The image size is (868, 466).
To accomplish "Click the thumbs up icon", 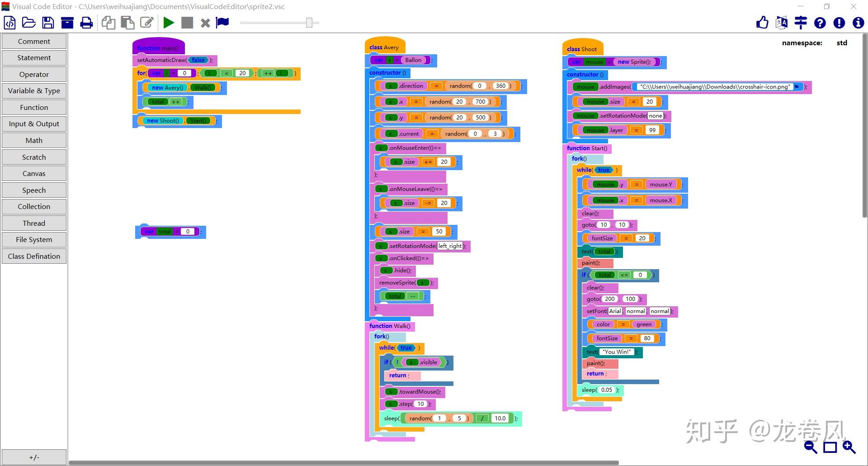I will tap(762, 23).
